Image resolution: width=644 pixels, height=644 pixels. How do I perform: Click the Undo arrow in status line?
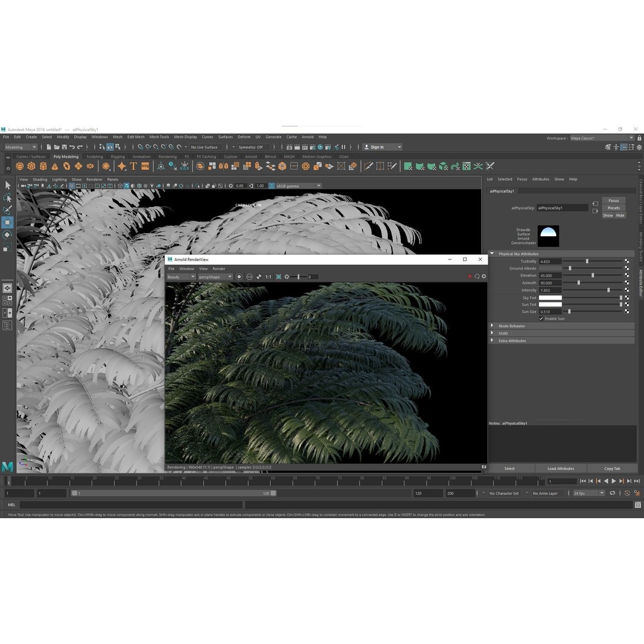point(72,147)
